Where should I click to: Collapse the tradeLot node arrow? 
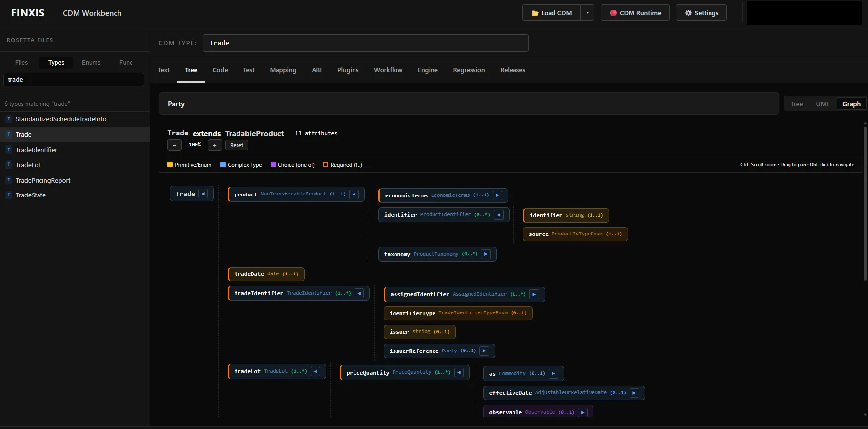pos(316,371)
